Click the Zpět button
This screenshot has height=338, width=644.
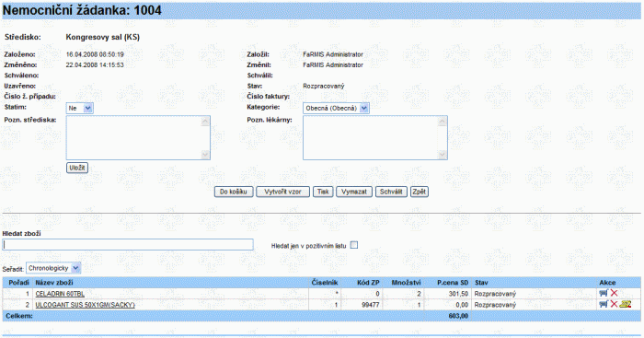tap(420, 192)
